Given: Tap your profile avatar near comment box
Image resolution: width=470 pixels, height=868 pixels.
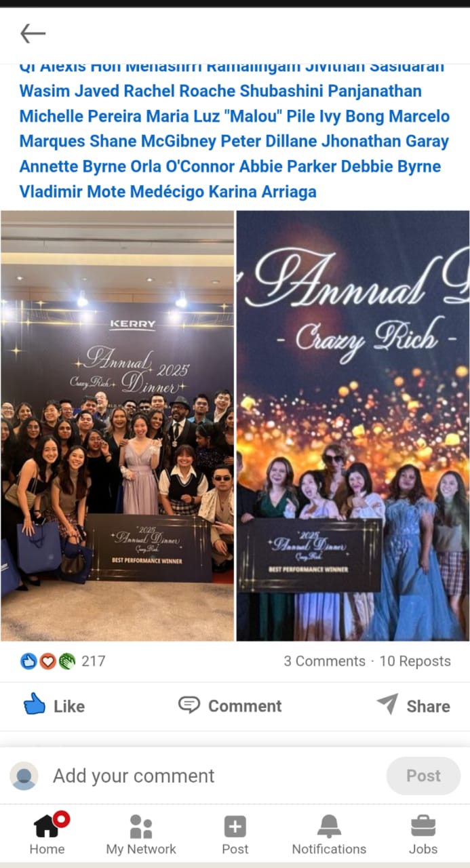Looking at the screenshot, I should pos(24,776).
